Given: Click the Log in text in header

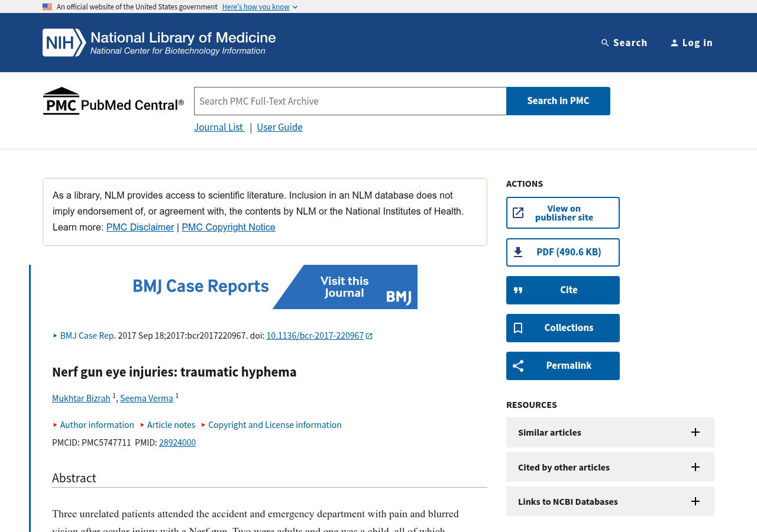Looking at the screenshot, I should 698,43.
